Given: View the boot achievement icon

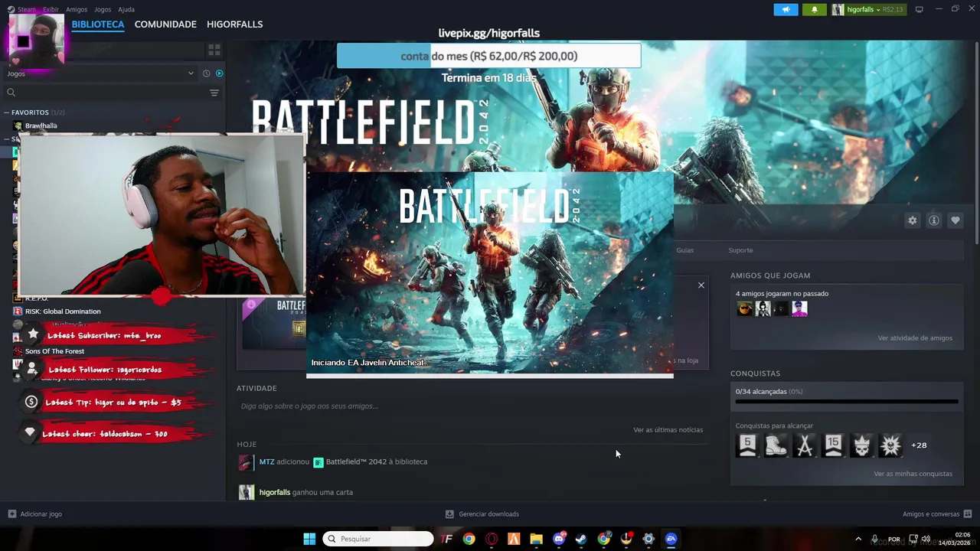Looking at the screenshot, I should tap(776, 445).
